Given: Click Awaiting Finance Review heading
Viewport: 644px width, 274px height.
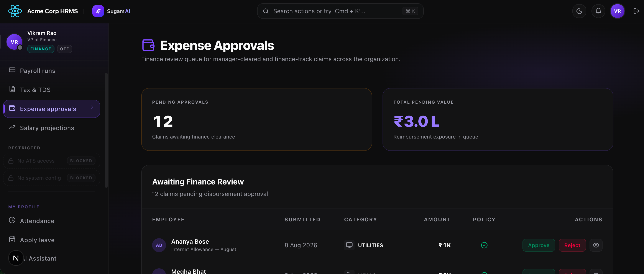Looking at the screenshot, I should point(198,182).
